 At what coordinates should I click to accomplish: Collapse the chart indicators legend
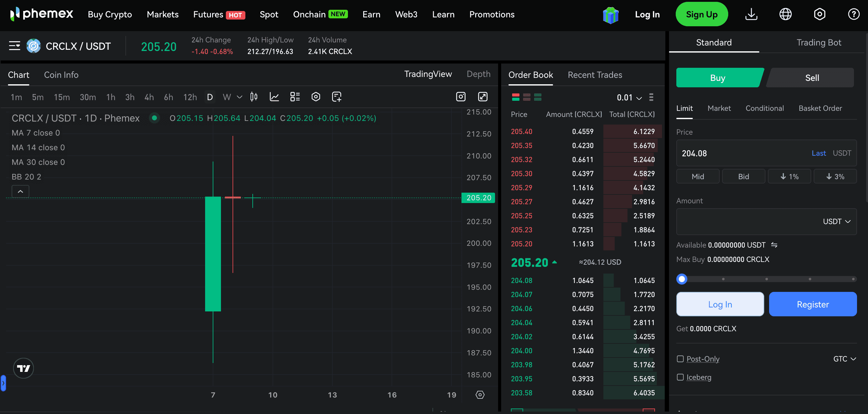[x=20, y=191]
